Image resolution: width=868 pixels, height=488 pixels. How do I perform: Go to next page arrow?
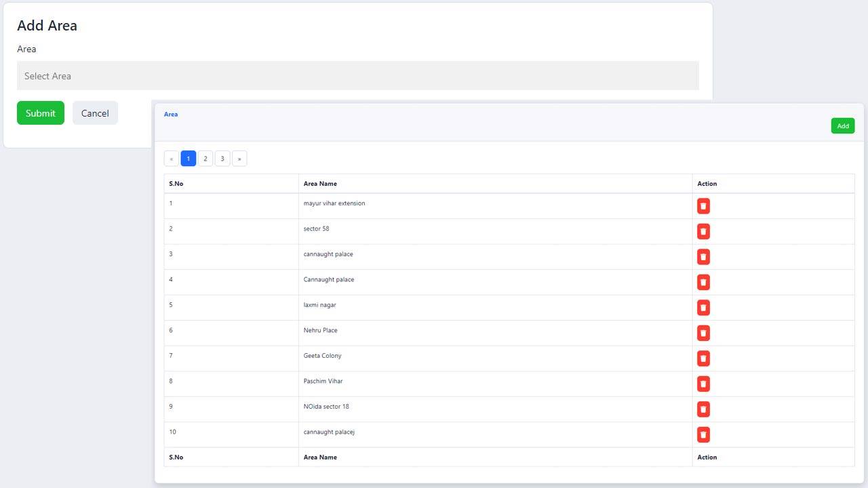[239, 159]
